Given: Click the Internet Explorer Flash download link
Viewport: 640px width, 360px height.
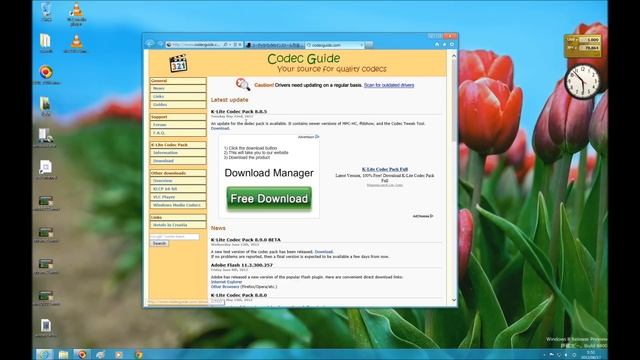Looking at the screenshot, I should 227,282.
